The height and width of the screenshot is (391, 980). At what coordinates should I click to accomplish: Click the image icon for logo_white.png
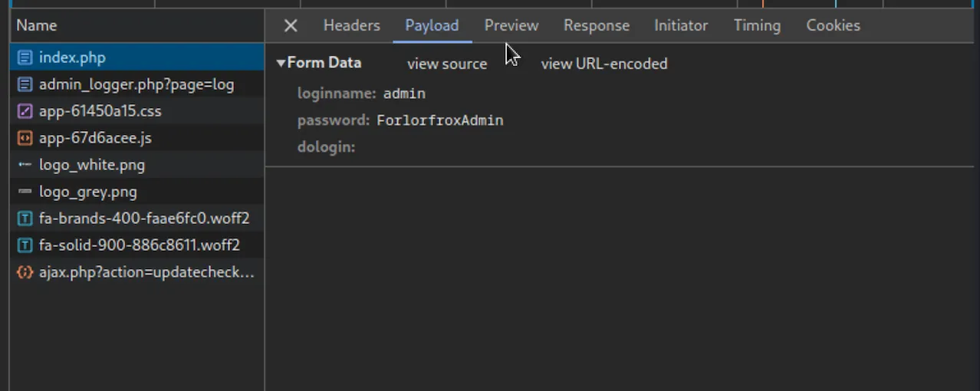point(25,165)
